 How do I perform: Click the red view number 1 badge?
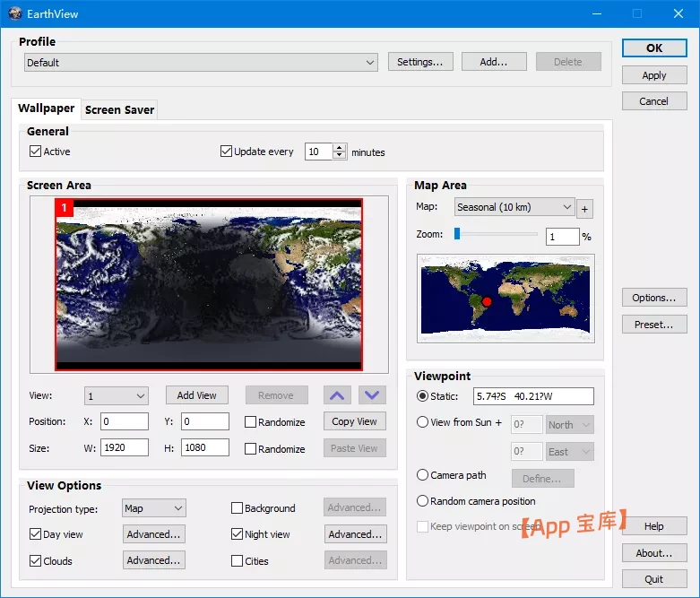[64, 207]
